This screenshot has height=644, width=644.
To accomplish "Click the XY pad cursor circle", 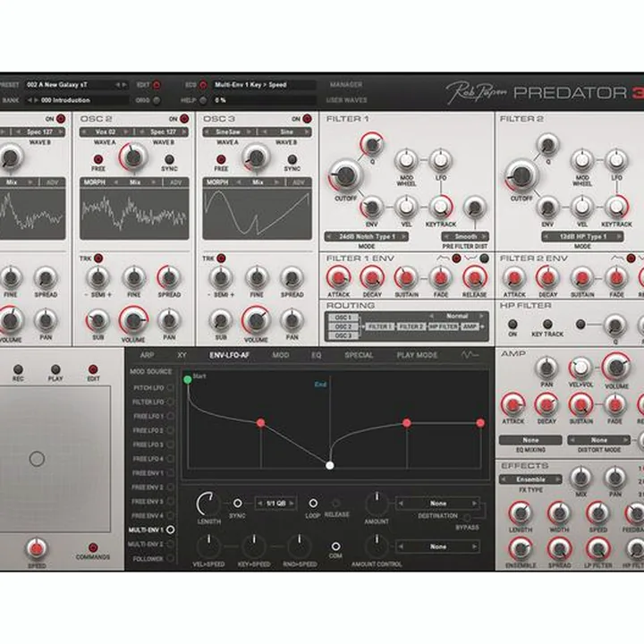I will [x=37, y=458].
